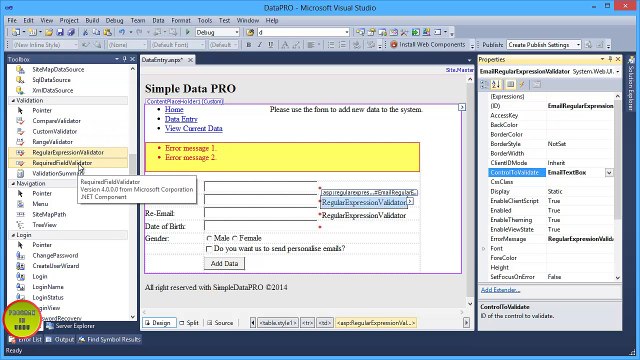
Task: Show Properties page icon in Properties toolbar
Action: coord(510,84)
